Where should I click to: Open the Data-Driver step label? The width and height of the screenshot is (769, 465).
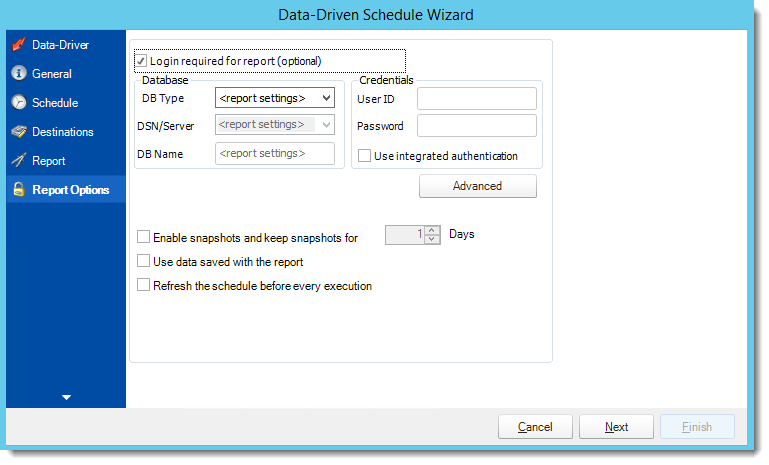60,45
